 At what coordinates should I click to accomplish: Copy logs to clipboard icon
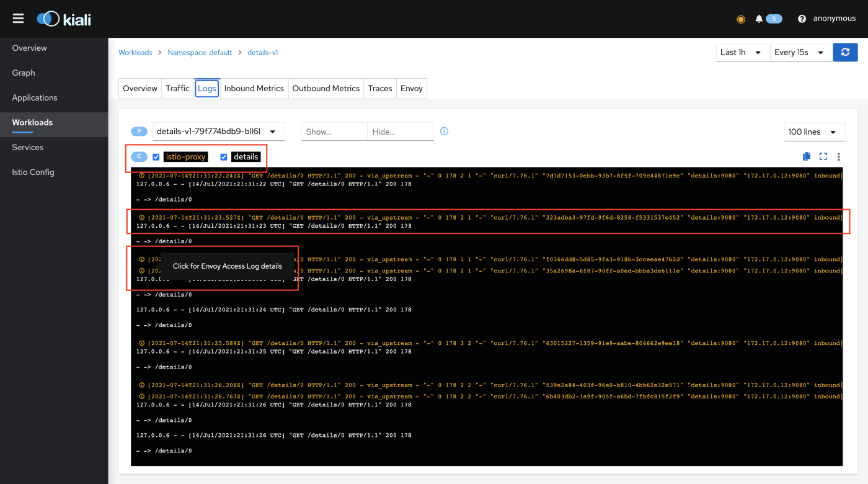[x=807, y=156]
